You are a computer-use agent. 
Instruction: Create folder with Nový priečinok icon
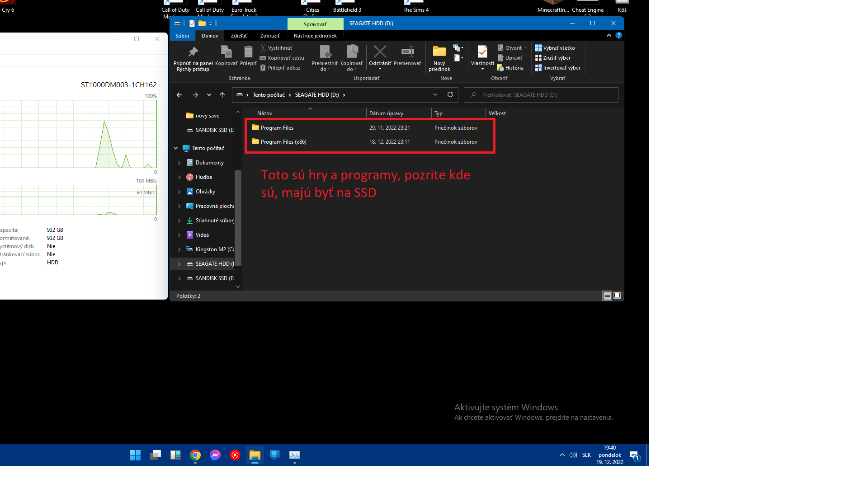point(439,52)
